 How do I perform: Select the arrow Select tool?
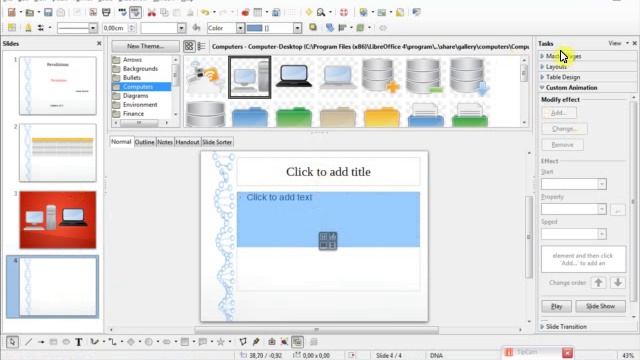pyautogui.click(x=12, y=342)
